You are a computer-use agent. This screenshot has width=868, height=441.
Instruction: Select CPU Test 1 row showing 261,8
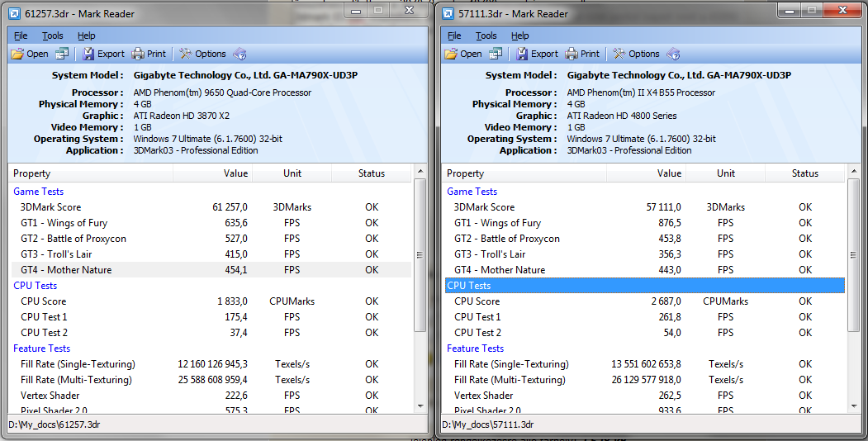[645, 317]
